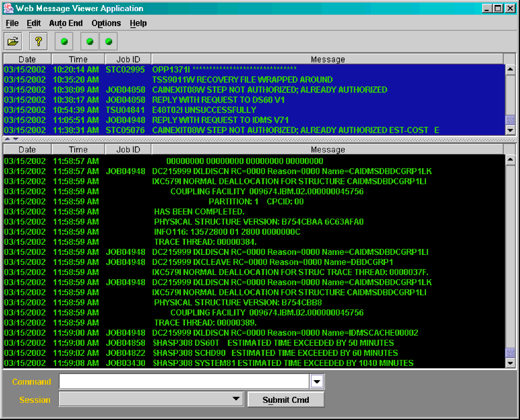Click the leftmost green light toolbar button
520x420 pixels.
64,41
